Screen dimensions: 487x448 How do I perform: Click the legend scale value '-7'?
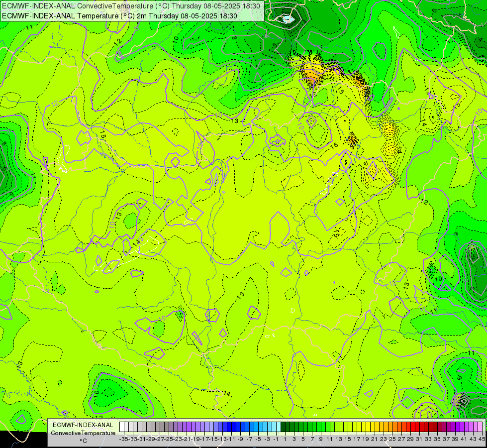tap(249, 439)
